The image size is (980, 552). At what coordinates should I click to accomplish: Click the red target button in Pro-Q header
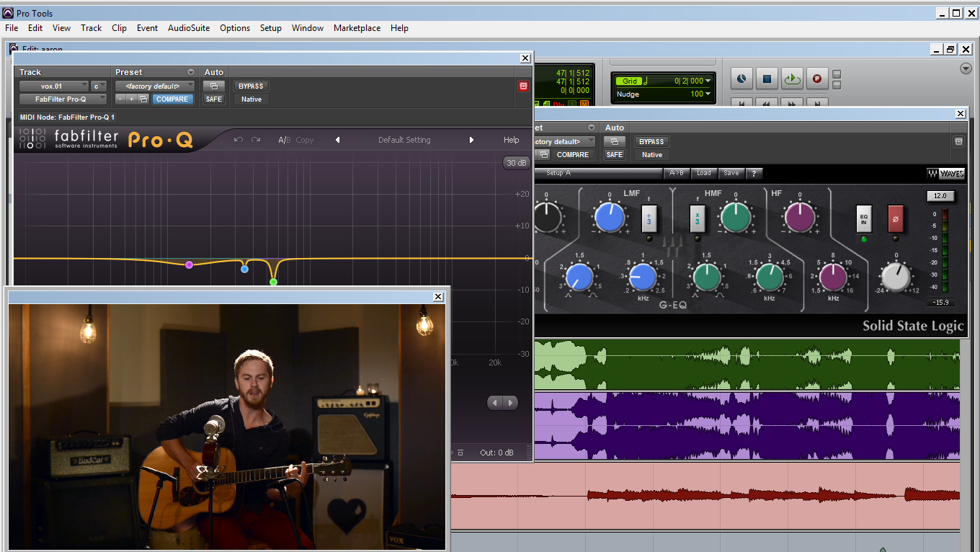[523, 86]
